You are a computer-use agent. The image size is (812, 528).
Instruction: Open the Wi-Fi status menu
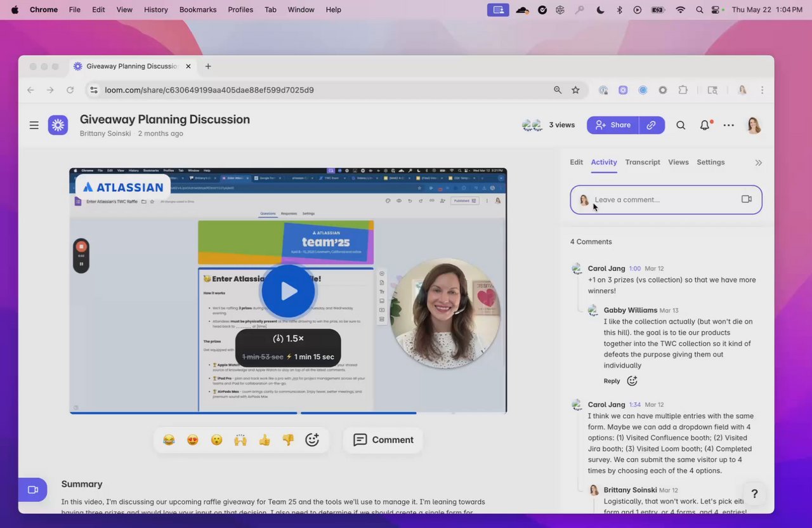click(681, 10)
